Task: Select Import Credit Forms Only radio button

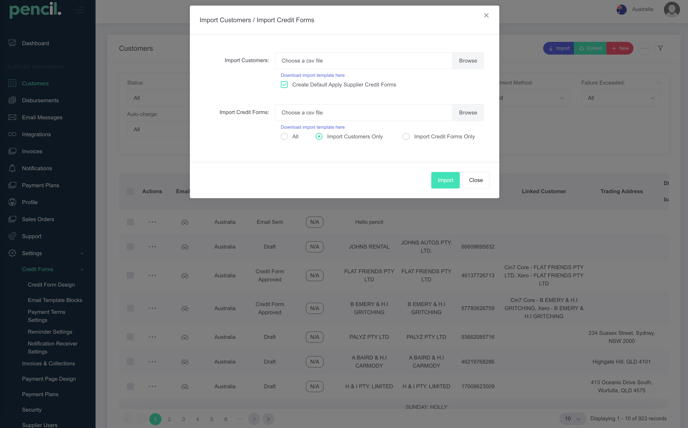Action: coord(406,137)
